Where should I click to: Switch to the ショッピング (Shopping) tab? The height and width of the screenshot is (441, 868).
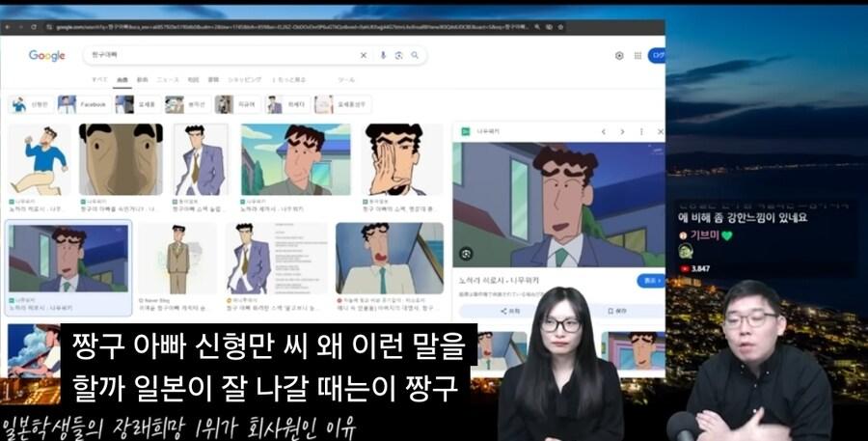coord(245,80)
